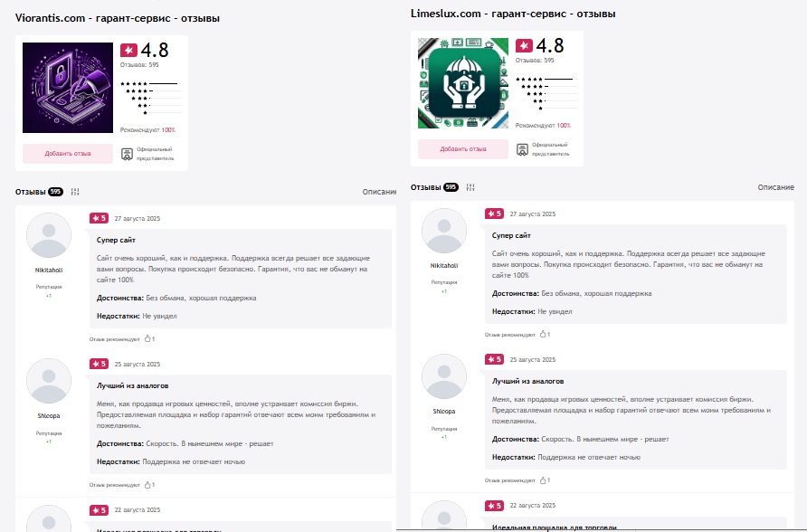The image size is (807, 532).
Task: Click the filter sliders icon beside Limeslux reviews count
Action: [x=470, y=187]
